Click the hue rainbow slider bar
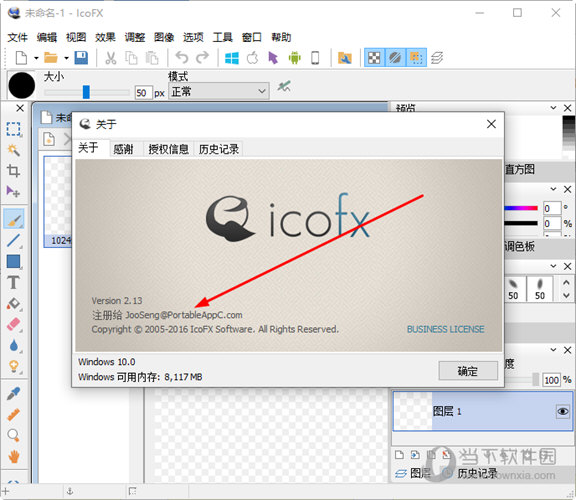 tap(522, 208)
